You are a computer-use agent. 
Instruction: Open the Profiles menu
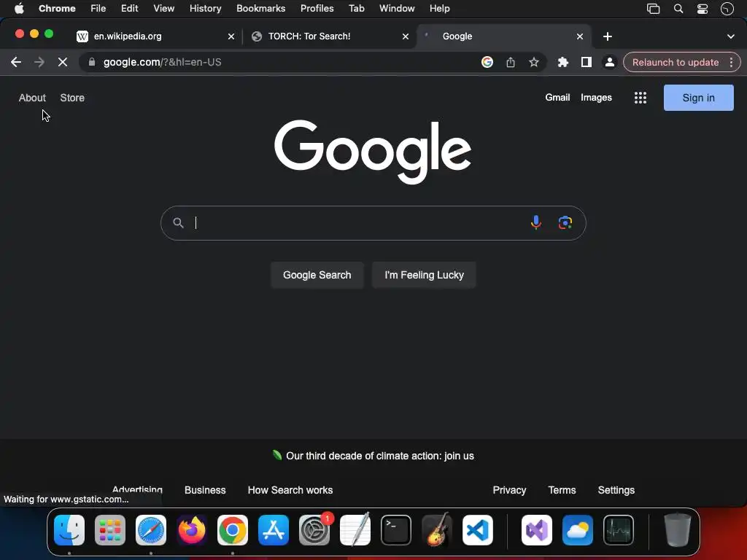tap(317, 9)
